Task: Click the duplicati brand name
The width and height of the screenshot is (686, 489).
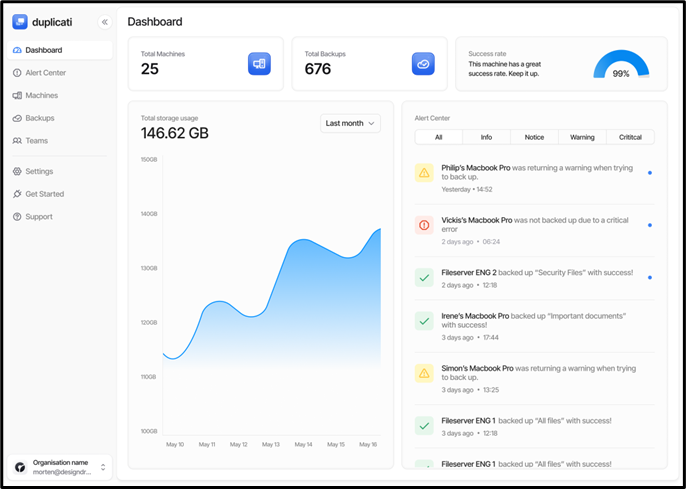Action: (x=52, y=22)
